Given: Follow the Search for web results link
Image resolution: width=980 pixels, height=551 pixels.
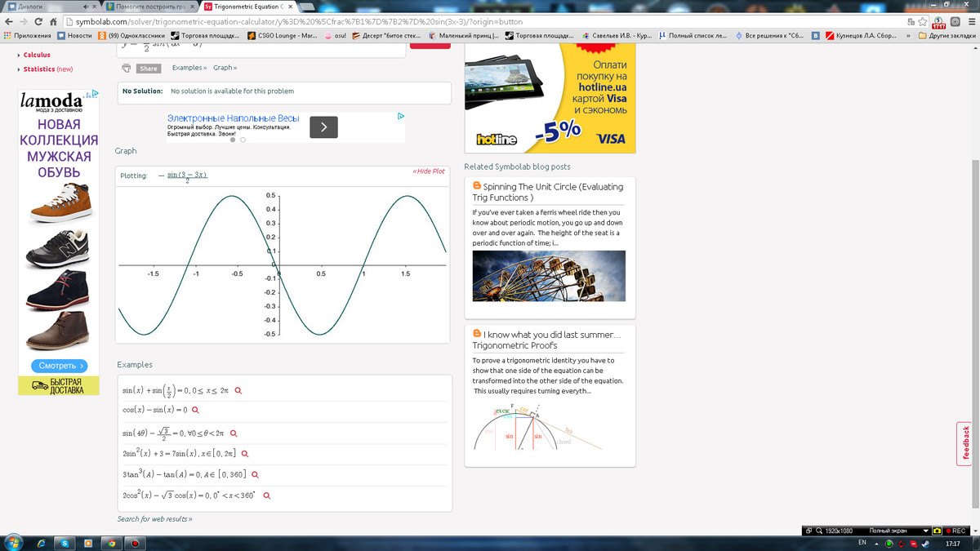Looking at the screenshot, I should coord(154,519).
